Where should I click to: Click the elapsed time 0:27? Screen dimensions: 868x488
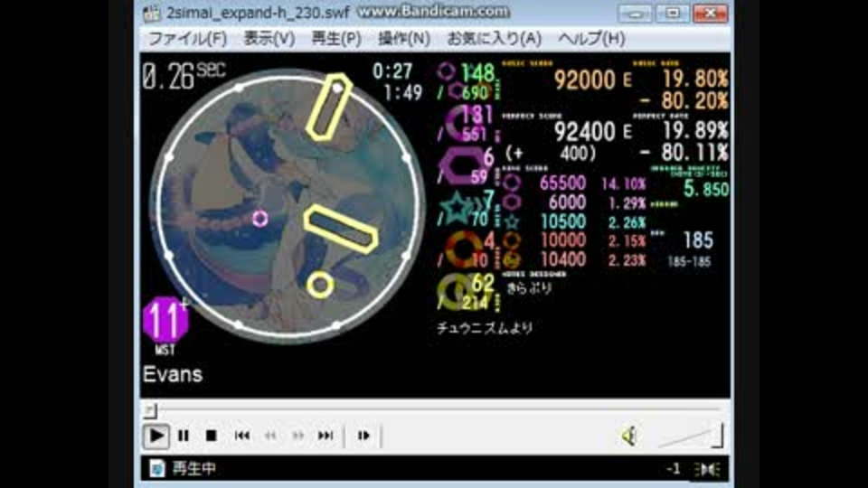pyautogui.click(x=392, y=71)
